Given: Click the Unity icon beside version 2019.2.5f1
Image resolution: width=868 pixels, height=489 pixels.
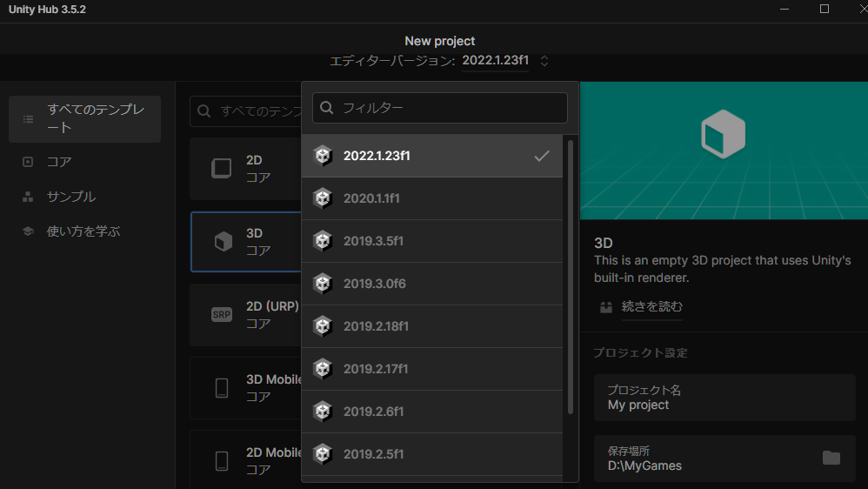Looking at the screenshot, I should click(323, 454).
